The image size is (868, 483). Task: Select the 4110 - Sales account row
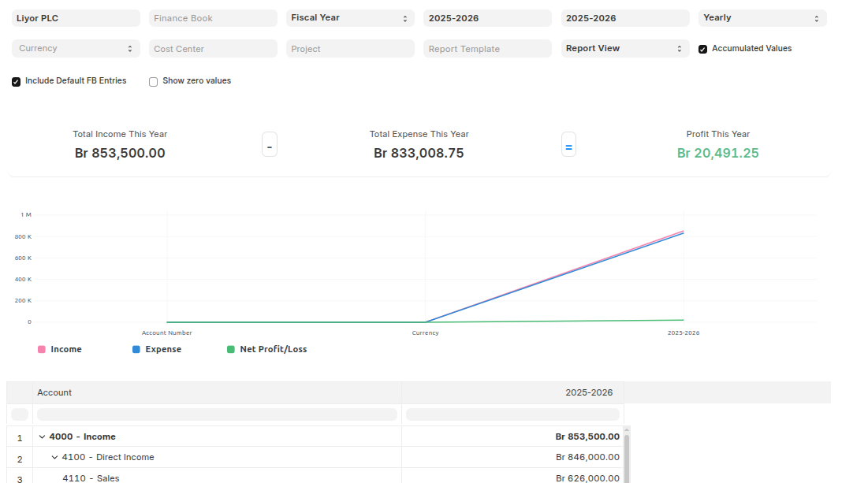point(91,477)
